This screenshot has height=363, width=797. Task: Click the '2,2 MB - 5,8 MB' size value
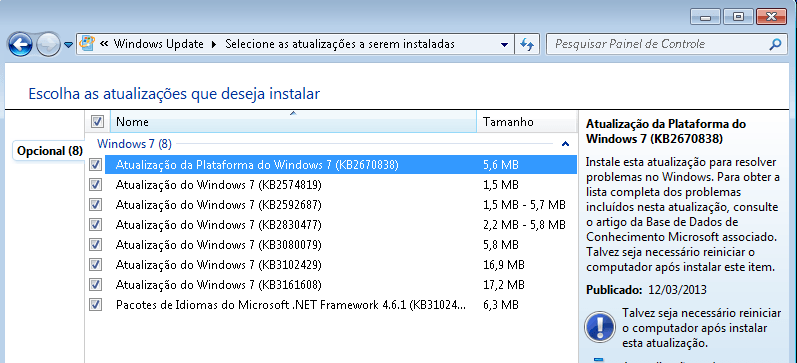coord(524,225)
